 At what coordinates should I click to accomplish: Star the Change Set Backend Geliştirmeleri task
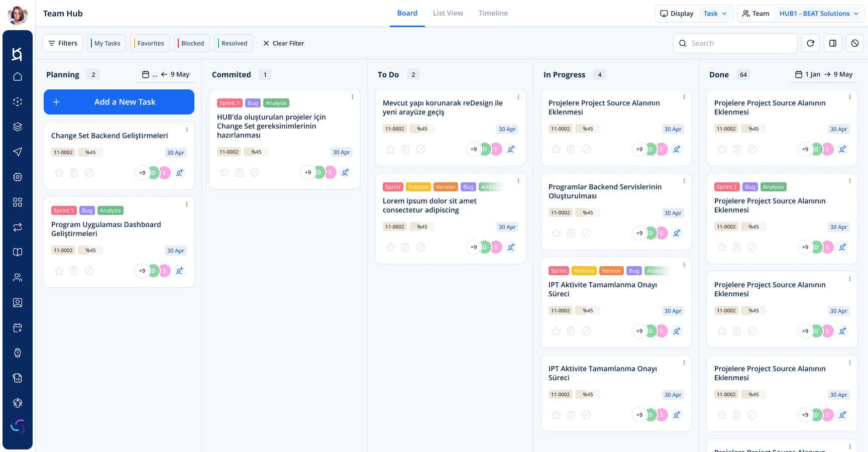click(x=59, y=173)
